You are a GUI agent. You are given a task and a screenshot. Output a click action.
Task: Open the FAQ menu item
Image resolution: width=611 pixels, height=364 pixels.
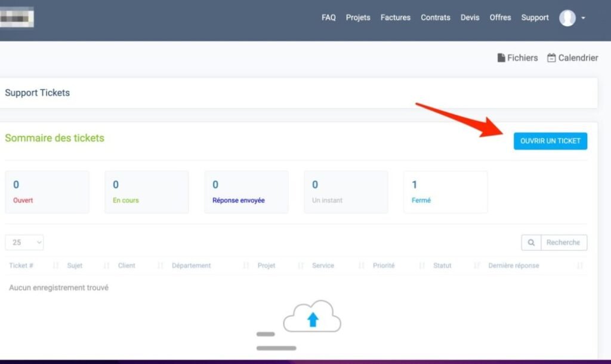329,17
